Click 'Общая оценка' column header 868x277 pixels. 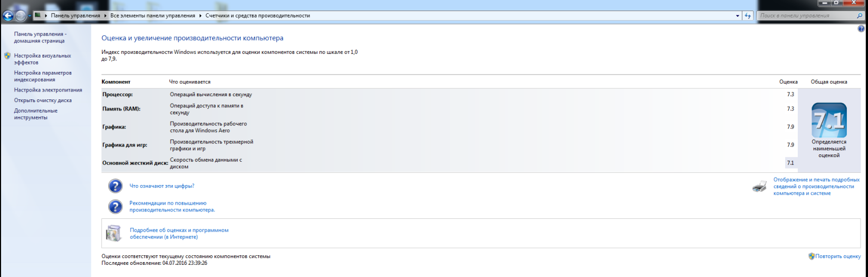tap(829, 82)
